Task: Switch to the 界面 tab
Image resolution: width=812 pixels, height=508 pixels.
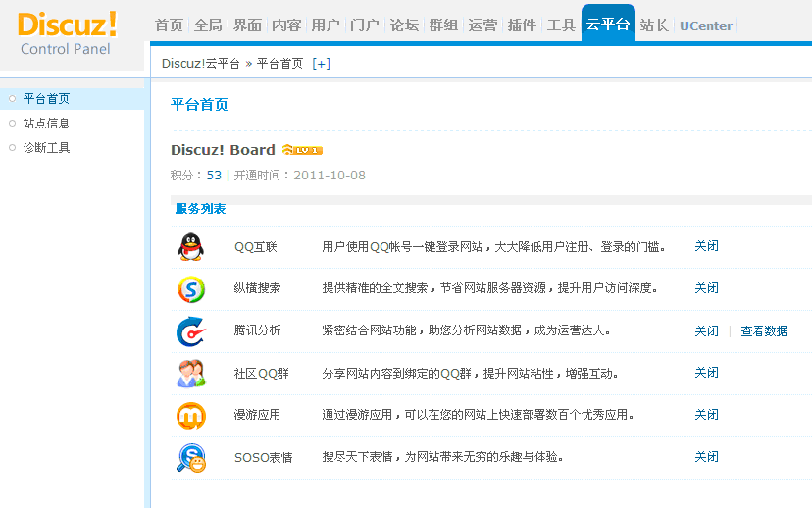Action: click(x=247, y=25)
